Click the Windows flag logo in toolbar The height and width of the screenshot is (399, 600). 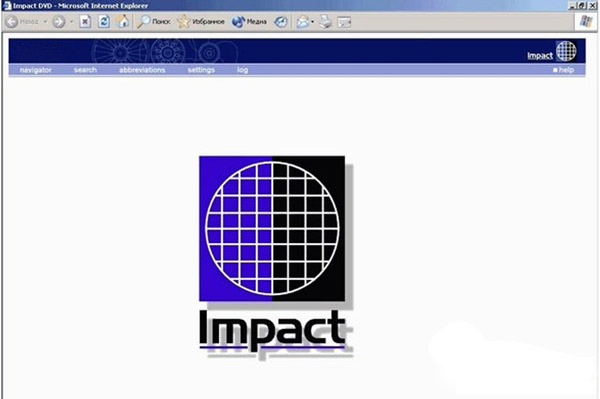(x=586, y=22)
